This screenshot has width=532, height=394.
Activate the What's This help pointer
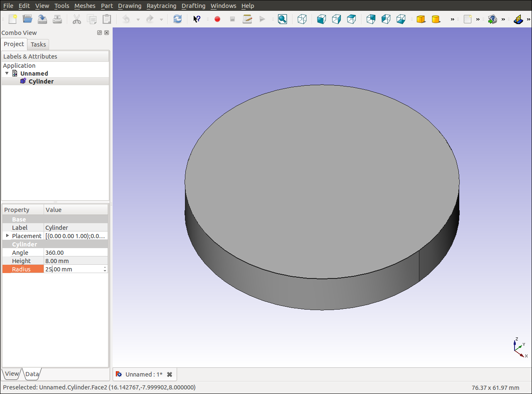tap(197, 19)
